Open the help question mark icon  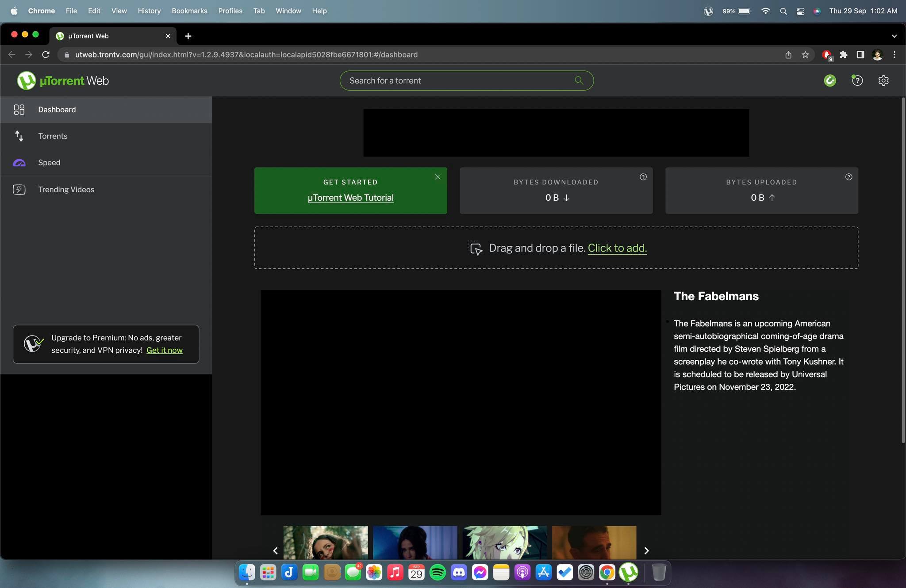[857, 80]
